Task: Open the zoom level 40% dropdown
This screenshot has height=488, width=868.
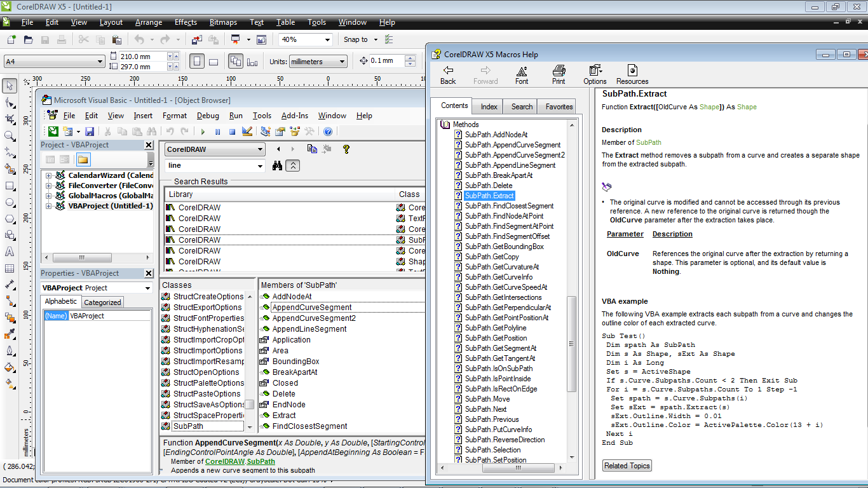Action: click(x=328, y=39)
